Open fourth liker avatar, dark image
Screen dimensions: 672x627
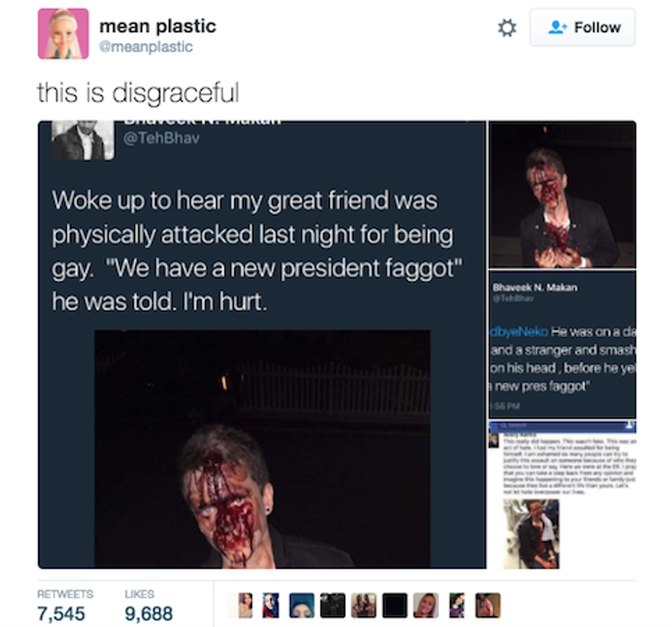[x=333, y=605]
